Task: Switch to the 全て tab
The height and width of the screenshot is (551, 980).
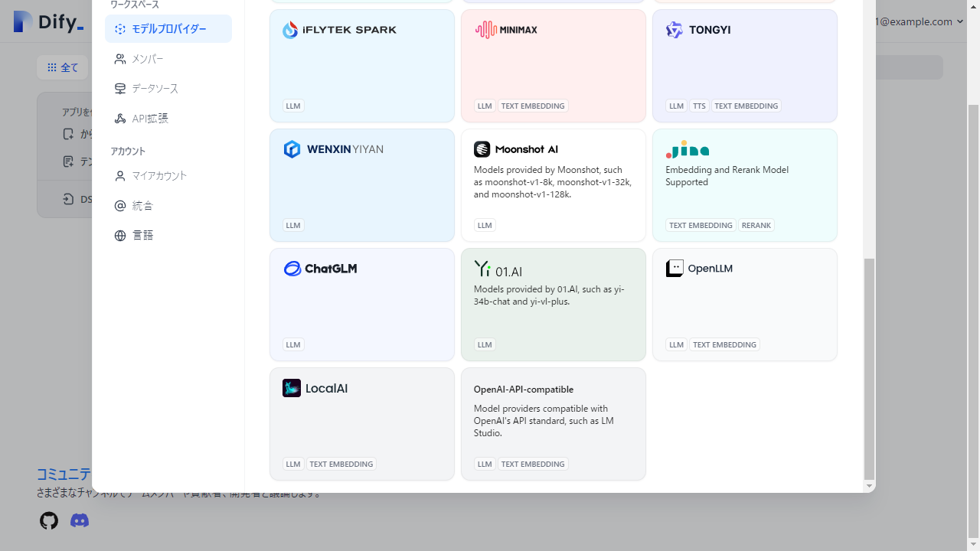Action: point(62,67)
